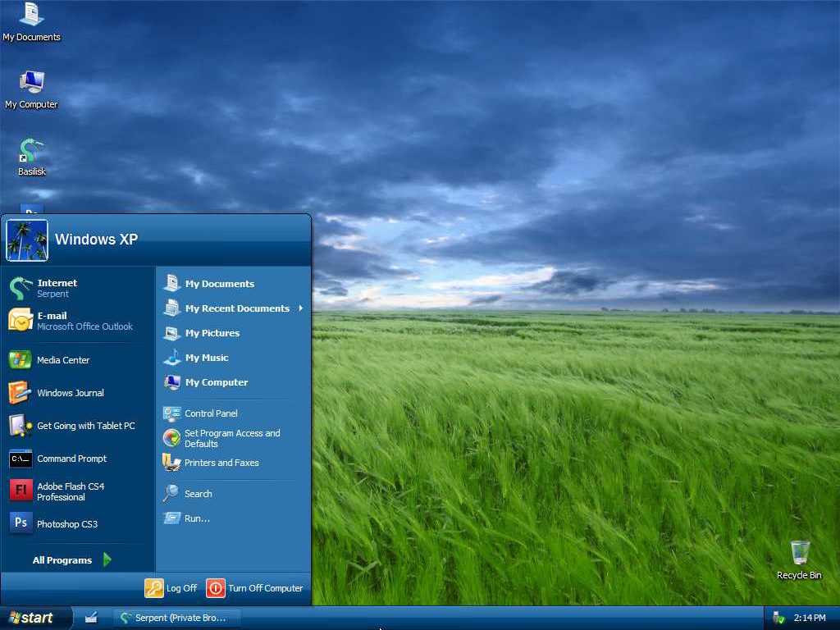The image size is (840, 630).
Task: Open Adobe Flash CS4 Professional
Action: pos(70,491)
